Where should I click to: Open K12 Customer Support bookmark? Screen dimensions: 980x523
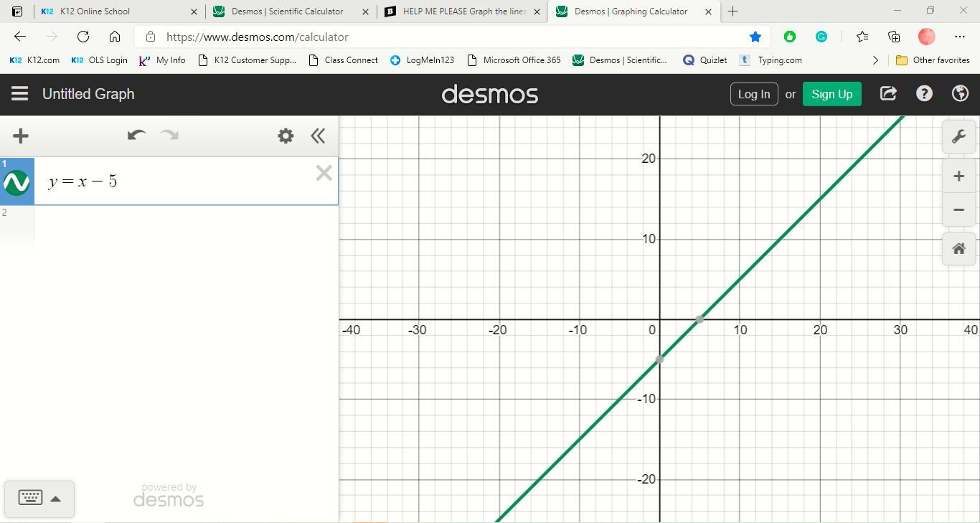(247, 60)
